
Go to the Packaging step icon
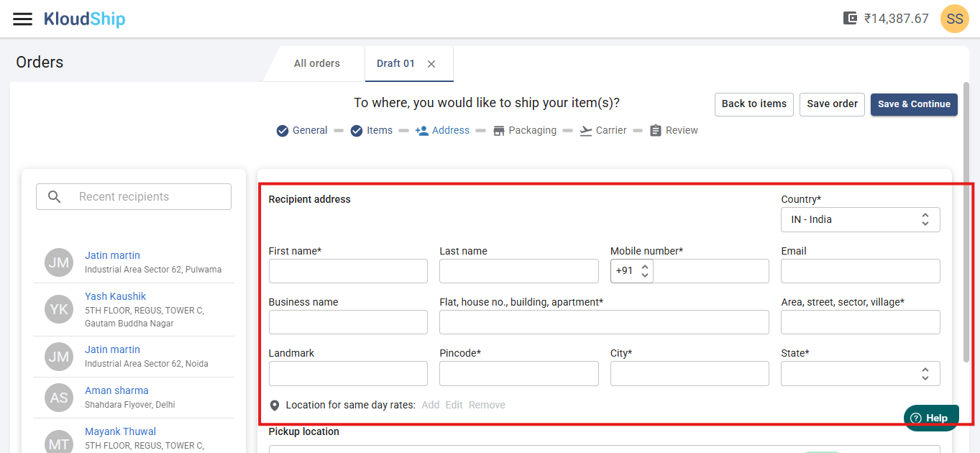499,131
